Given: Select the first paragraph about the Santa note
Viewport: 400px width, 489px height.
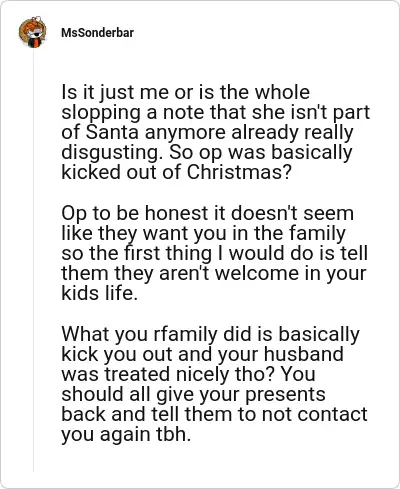Looking at the screenshot, I should point(216,132).
